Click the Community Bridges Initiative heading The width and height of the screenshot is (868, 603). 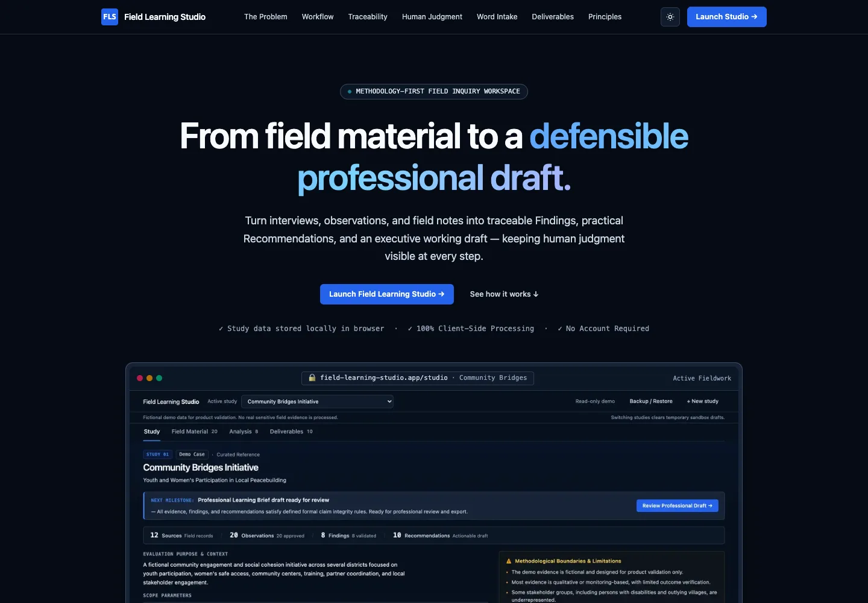point(201,467)
